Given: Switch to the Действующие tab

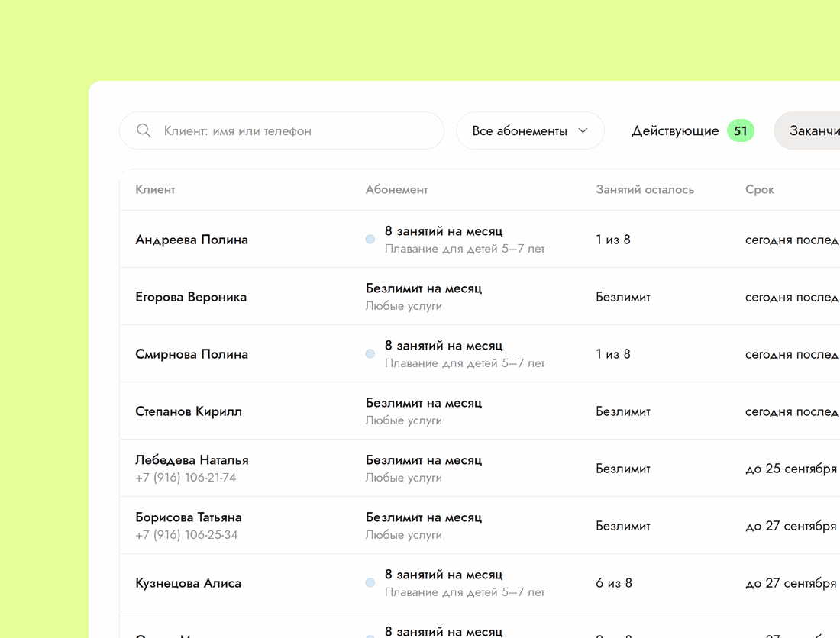Looking at the screenshot, I should [x=675, y=130].
